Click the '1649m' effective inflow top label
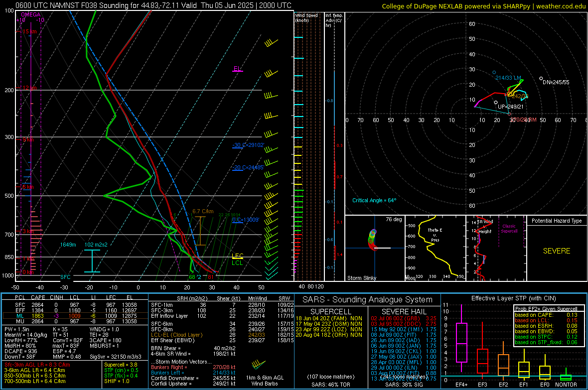The width and height of the screenshot is (588, 390). coord(68,245)
